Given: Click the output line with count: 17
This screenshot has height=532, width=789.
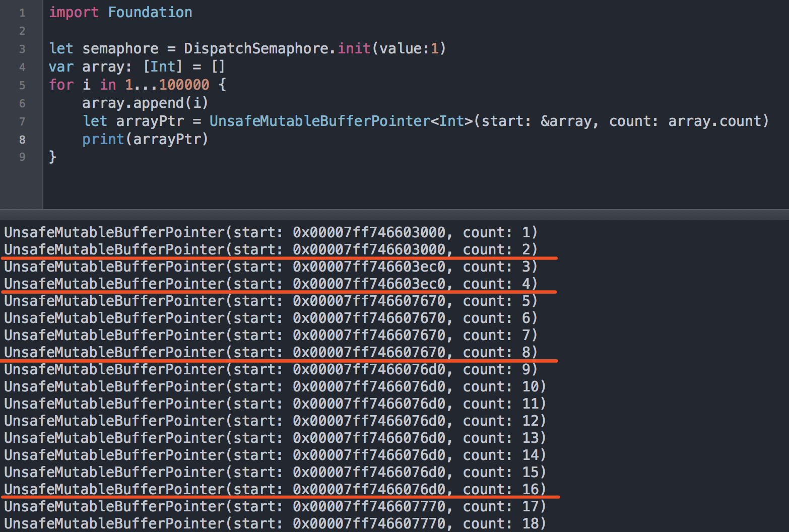Looking at the screenshot, I should point(275,506).
